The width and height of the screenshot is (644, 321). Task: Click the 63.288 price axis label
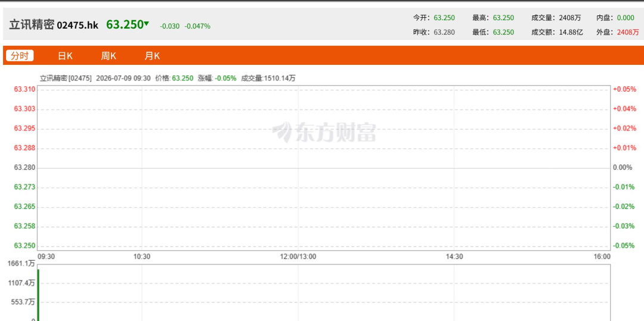(x=24, y=148)
